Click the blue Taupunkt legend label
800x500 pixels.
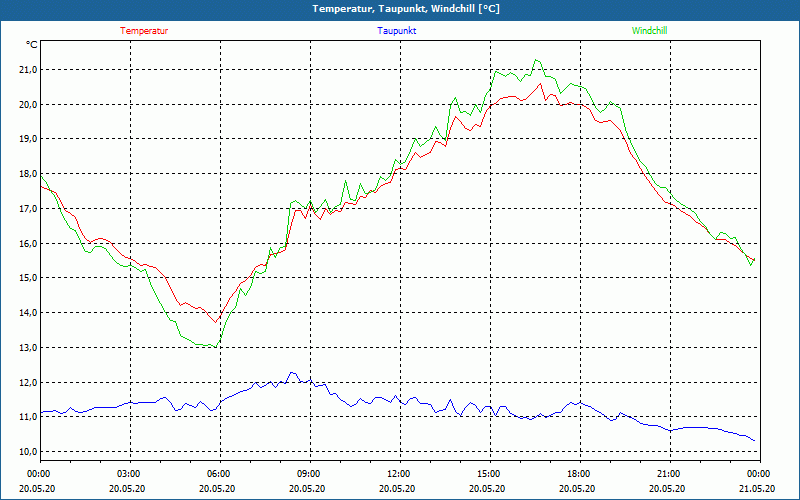[x=397, y=31]
